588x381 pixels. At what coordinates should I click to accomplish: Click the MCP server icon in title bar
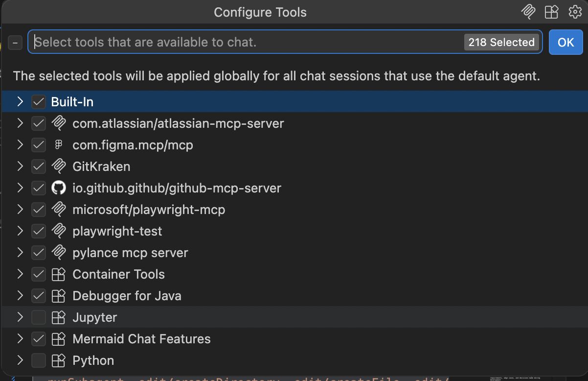(528, 12)
